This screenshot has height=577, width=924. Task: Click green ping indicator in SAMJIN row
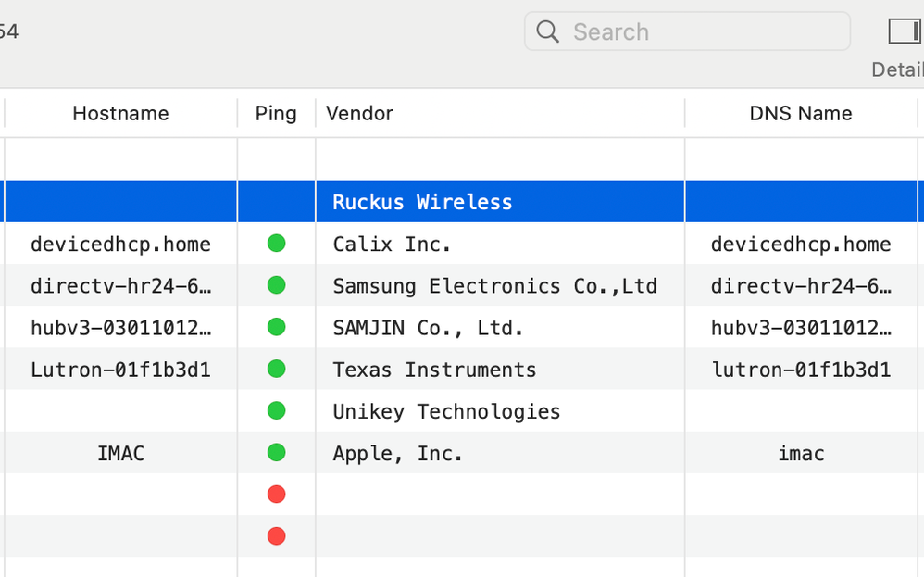pyautogui.click(x=276, y=327)
